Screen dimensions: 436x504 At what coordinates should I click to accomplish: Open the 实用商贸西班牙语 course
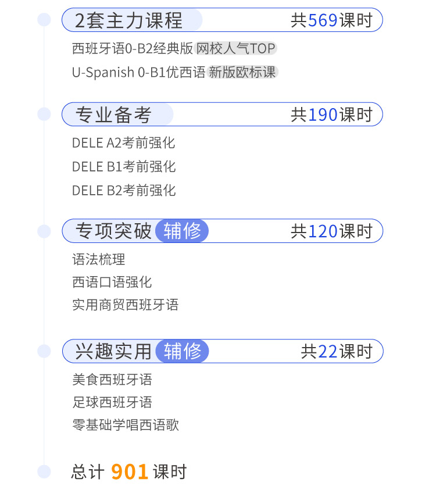click(x=126, y=305)
